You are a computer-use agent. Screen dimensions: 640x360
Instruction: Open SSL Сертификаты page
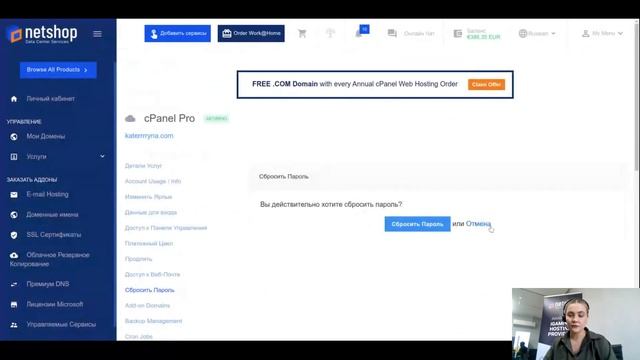tap(54, 235)
